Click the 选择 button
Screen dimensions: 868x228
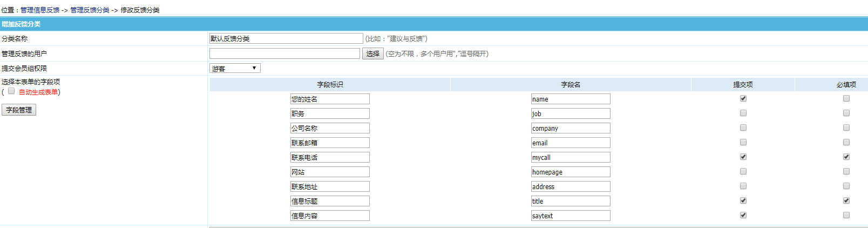point(373,53)
